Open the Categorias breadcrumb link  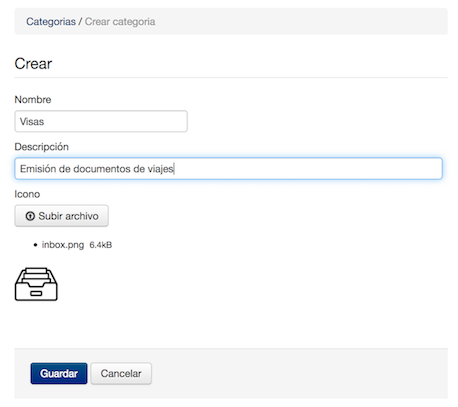coord(51,22)
